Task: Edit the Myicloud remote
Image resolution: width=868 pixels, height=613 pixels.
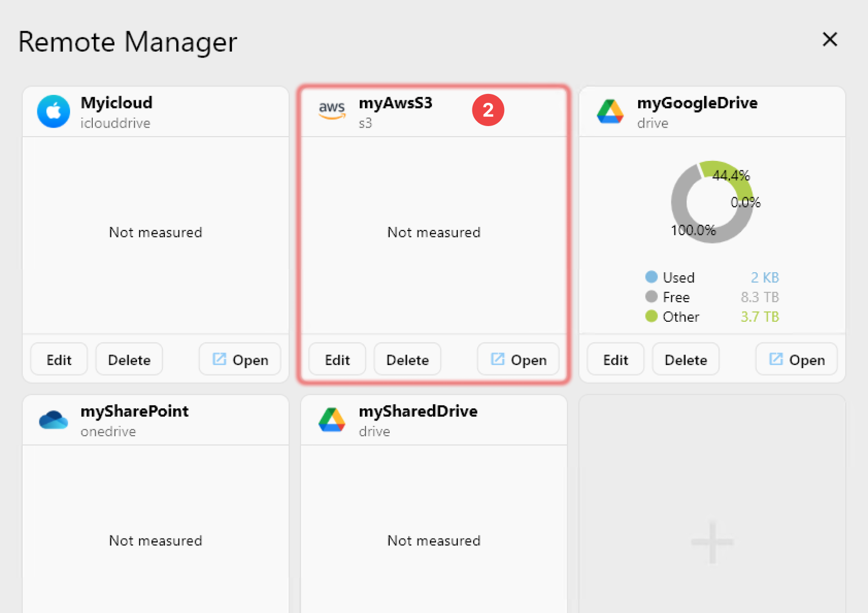Action: (x=59, y=359)
